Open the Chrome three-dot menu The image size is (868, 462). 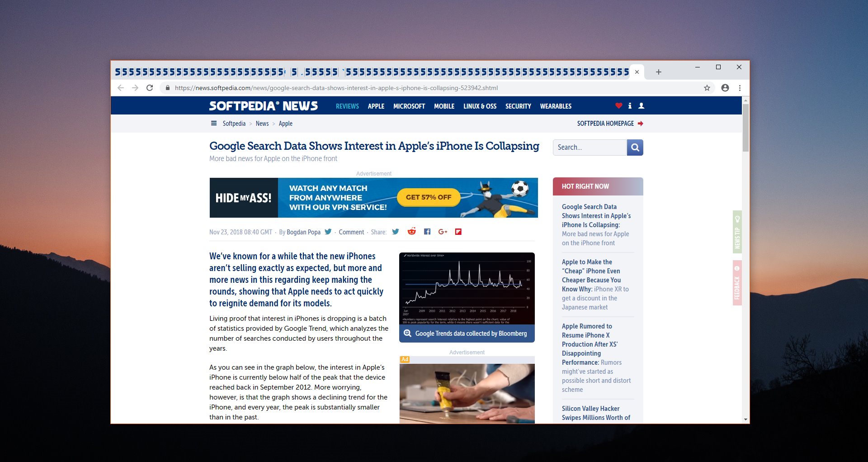[x=740, y=88]
